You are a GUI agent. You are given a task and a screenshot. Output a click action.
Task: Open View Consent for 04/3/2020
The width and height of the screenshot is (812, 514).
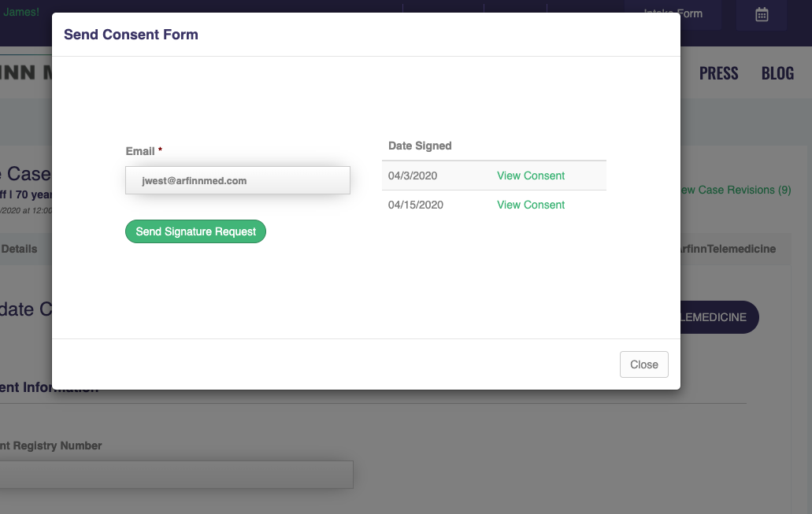point(530,176)
